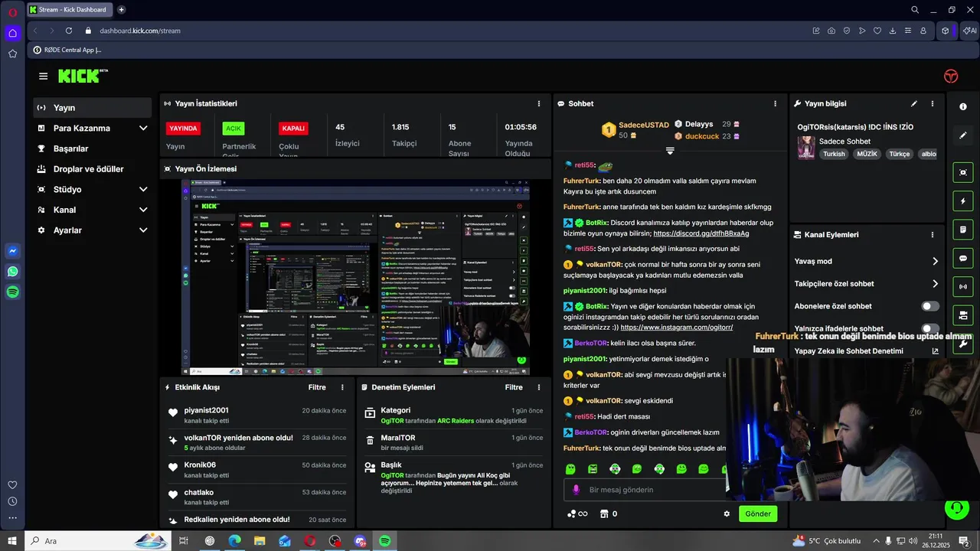Open Opera AI assistant button
This screenshot has width=980, height=551.
(970, 31)
